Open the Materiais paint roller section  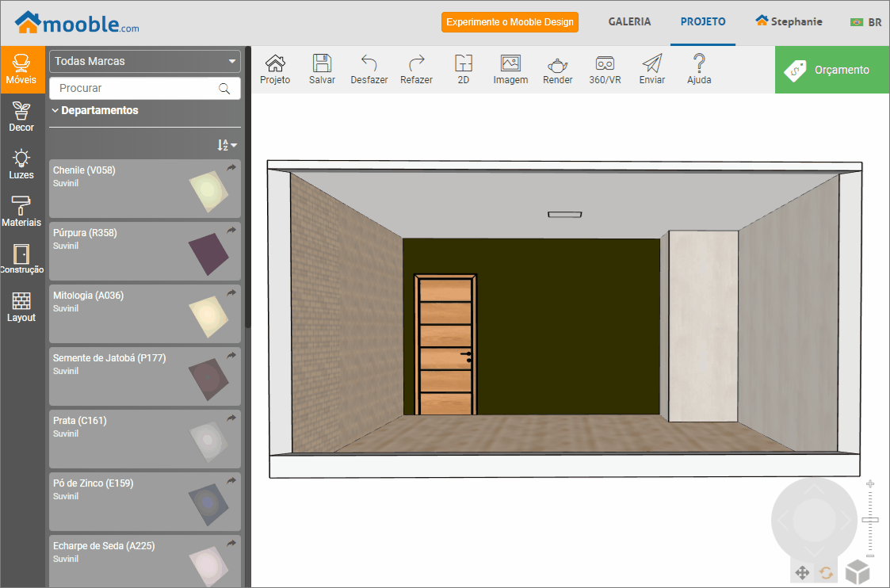point(21,212)
